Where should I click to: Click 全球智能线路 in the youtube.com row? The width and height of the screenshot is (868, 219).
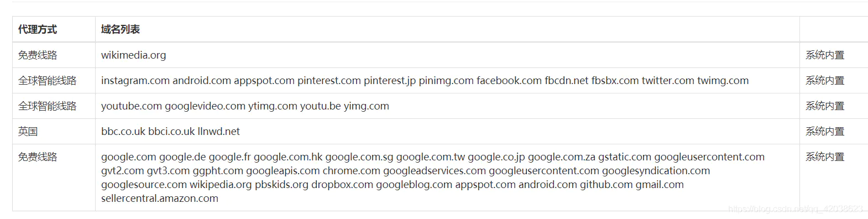coord(48,106)
